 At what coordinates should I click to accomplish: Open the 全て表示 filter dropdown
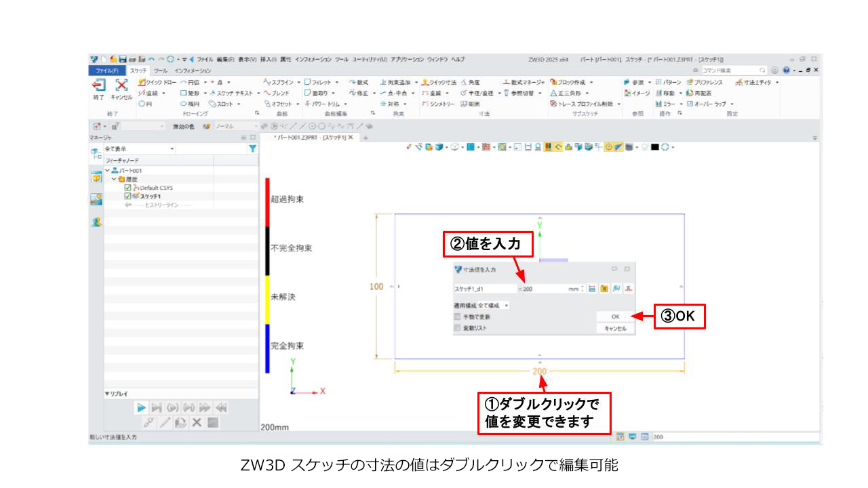[x=140, y=148]
